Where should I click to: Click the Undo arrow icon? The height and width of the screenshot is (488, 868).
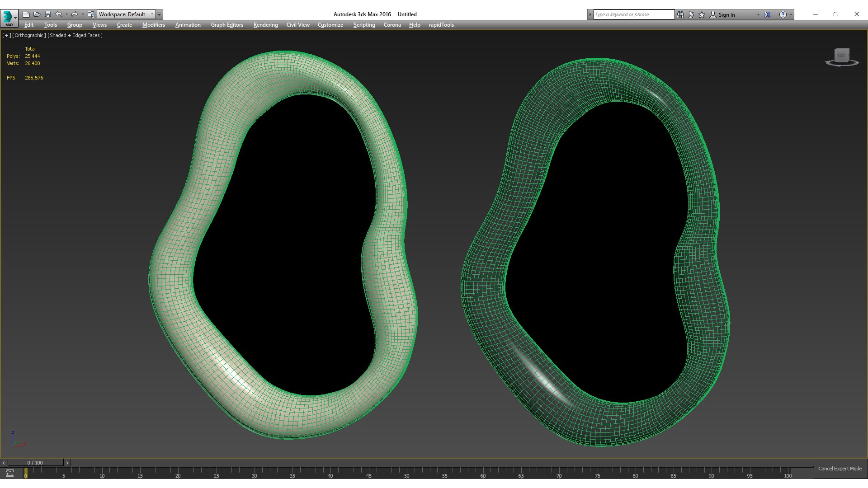59,14
